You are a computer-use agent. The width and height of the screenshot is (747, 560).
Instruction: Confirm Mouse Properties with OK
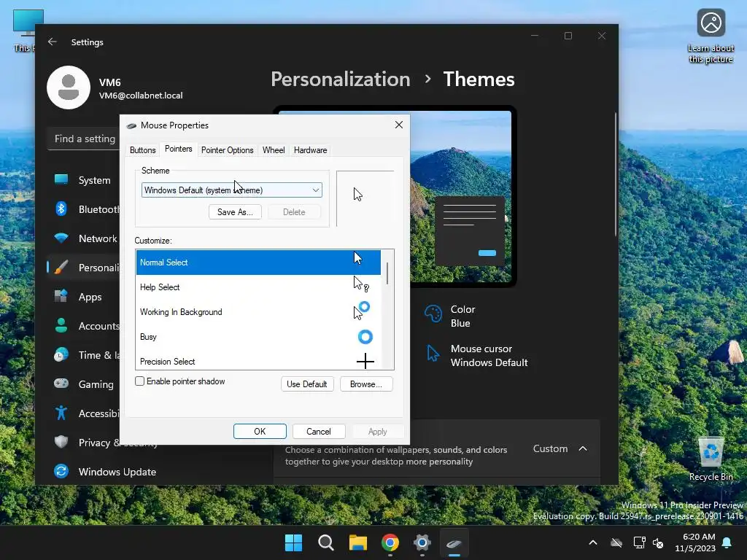tap(260, 432)
